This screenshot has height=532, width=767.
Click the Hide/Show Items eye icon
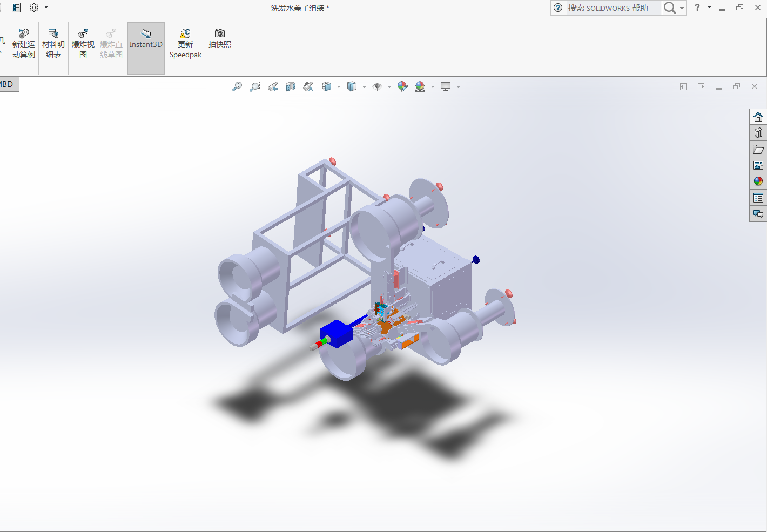click(x=377, y=87)
